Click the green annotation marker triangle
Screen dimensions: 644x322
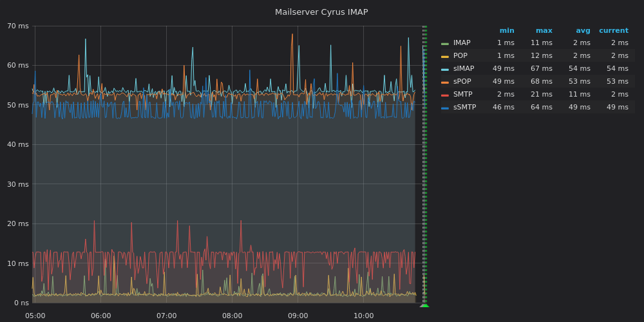click(x=424, y=305)
